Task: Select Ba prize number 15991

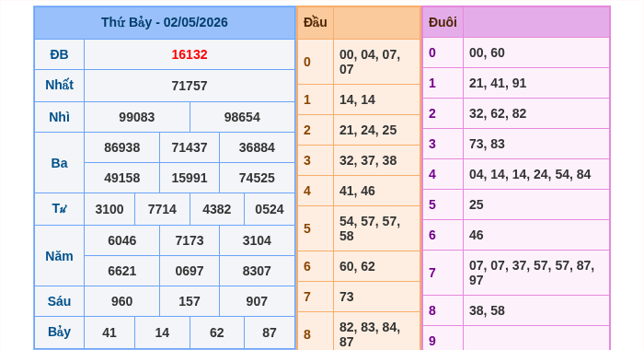Action: pos(190,178)
